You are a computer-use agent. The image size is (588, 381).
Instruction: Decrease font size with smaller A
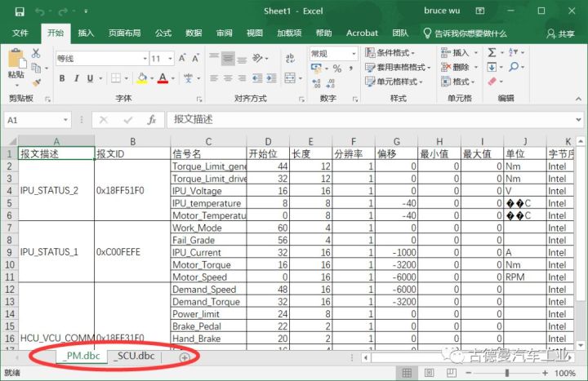point(195,59)
